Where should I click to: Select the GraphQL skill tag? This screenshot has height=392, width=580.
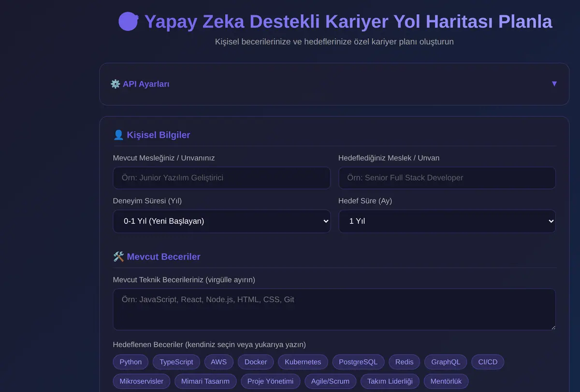tap(446, 362)
